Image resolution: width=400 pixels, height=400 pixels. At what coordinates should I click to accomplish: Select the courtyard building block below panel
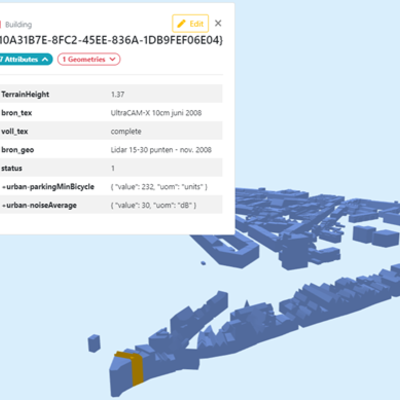[230, 248]
